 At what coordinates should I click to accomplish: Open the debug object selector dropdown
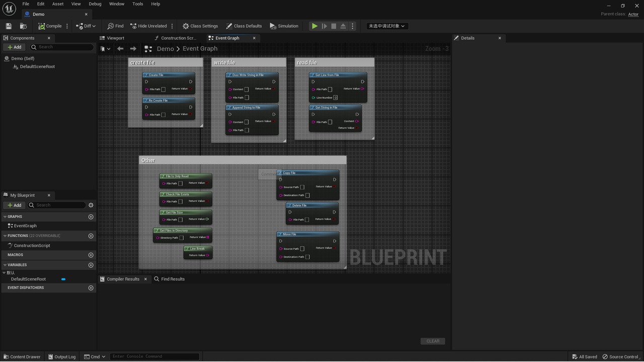(x=386, y=26)
